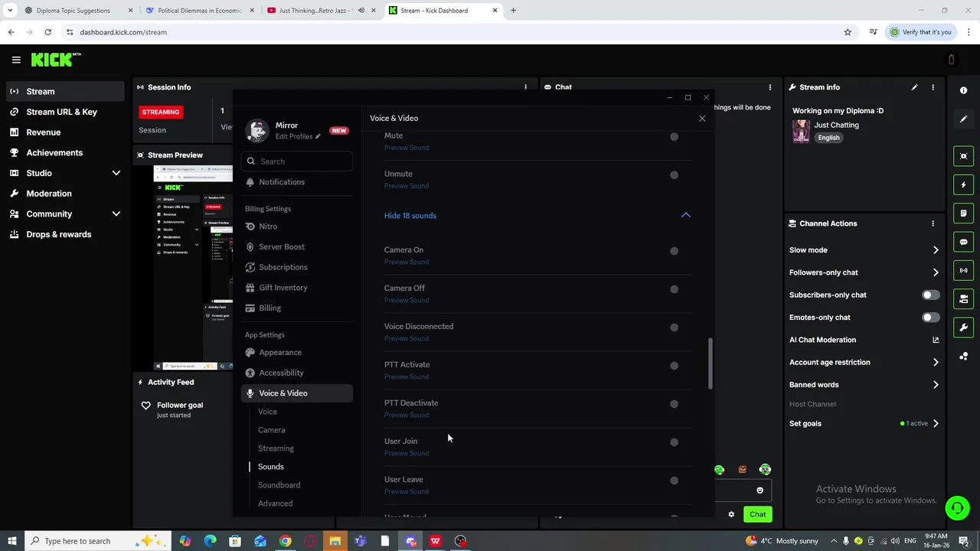The height and width of the screenshot is (551, 980).
Task: Open the green headset support button
Action: tap(956, 508)
